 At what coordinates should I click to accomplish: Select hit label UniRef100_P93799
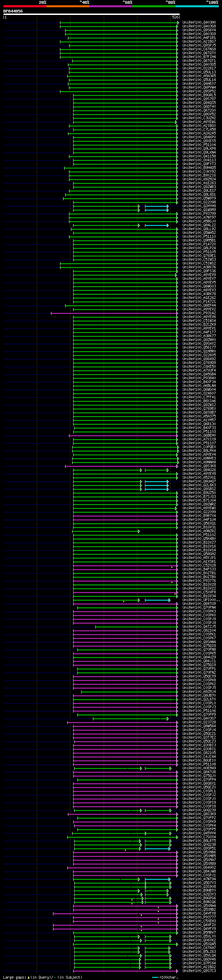click(x=199, y=213)
